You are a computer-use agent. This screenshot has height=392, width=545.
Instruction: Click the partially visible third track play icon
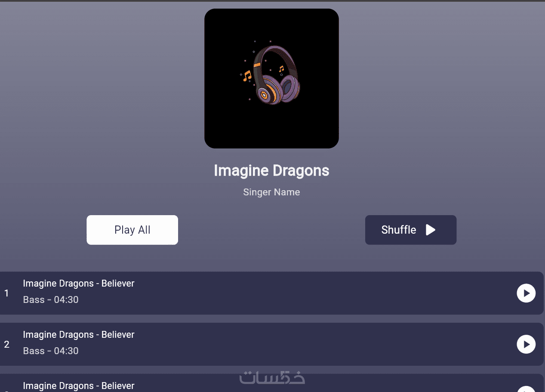pos(526,389)
